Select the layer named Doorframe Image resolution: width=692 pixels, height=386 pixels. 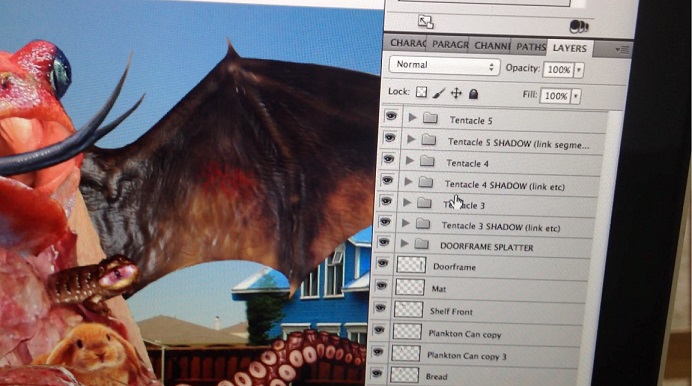point(454,267)
